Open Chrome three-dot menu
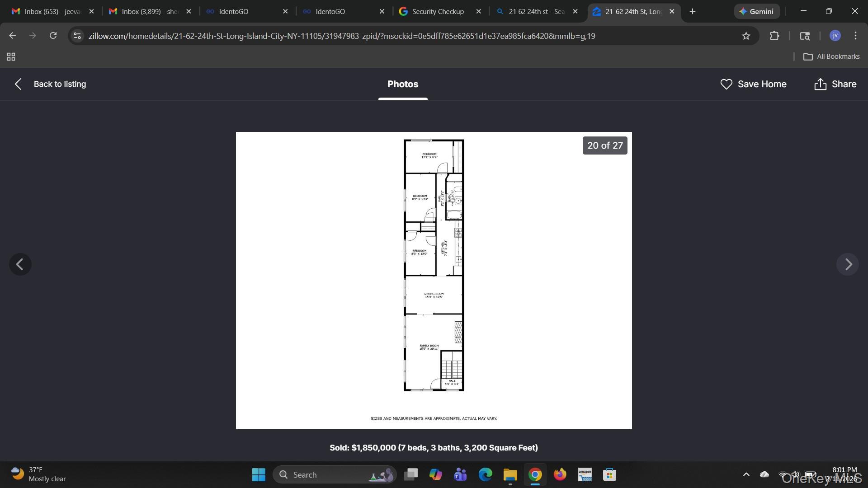Screen dimensions: 868x488 [x=855, y=36]
